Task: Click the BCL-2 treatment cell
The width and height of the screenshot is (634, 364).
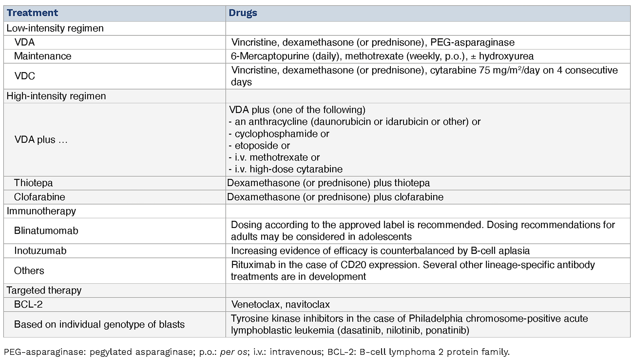Action: [x=28, y=304]
